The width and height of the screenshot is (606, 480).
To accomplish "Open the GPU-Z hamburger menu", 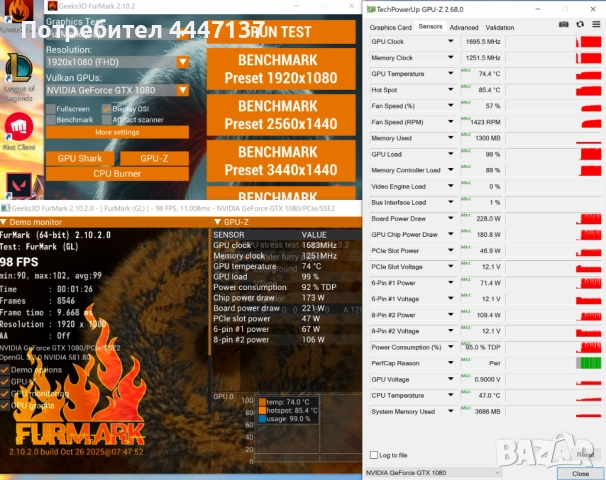I will [596, 24].
